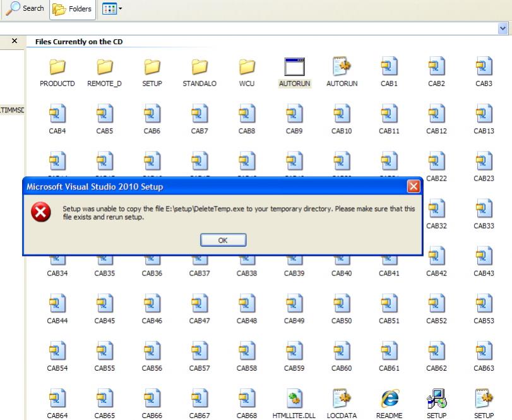Close the Visual Studio 2010 Setup dialog

pyautogui.click(x=414, y=186)
